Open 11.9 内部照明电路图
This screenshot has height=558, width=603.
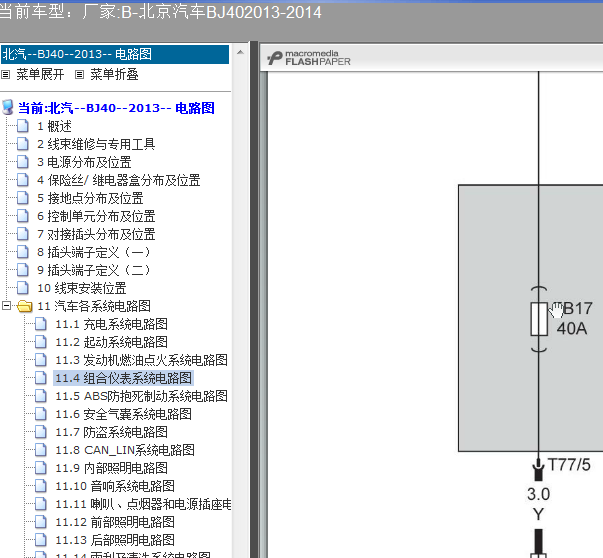click(112, 468)
